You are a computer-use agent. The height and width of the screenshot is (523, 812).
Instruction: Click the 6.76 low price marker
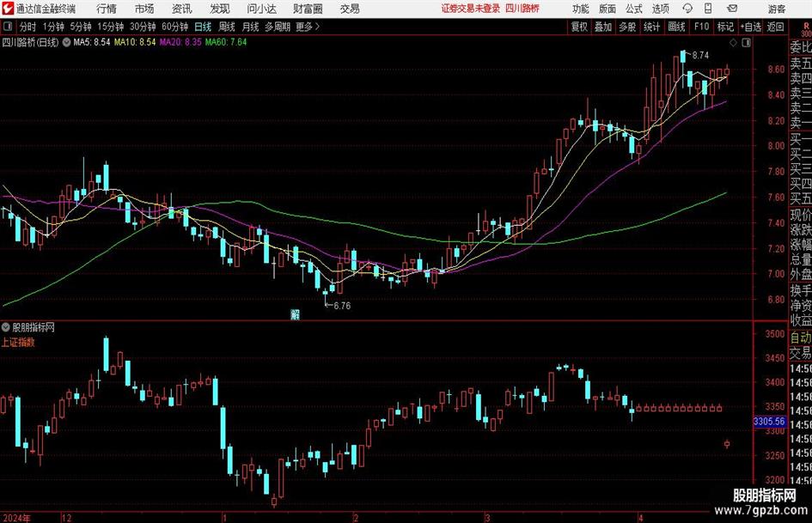coord(342,306)
